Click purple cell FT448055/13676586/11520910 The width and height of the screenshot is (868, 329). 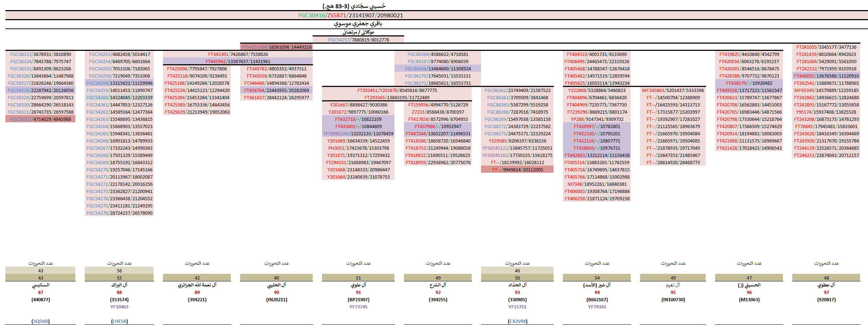point(826,76)
